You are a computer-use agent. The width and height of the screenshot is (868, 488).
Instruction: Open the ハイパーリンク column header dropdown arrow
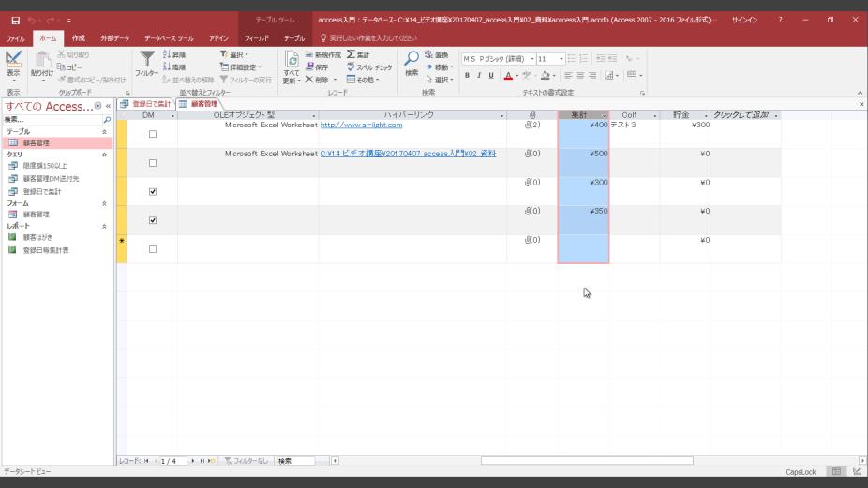pyautogui.click(x=502, y=115)
